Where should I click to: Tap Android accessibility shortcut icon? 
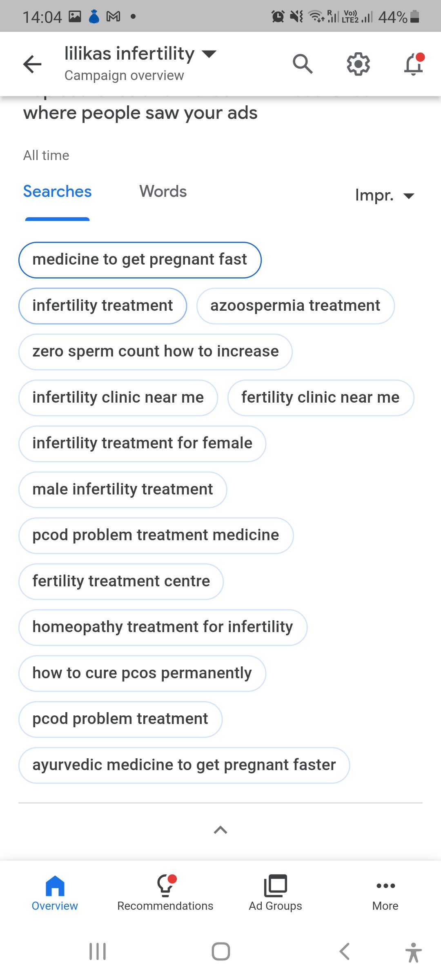tap(413, 952)
